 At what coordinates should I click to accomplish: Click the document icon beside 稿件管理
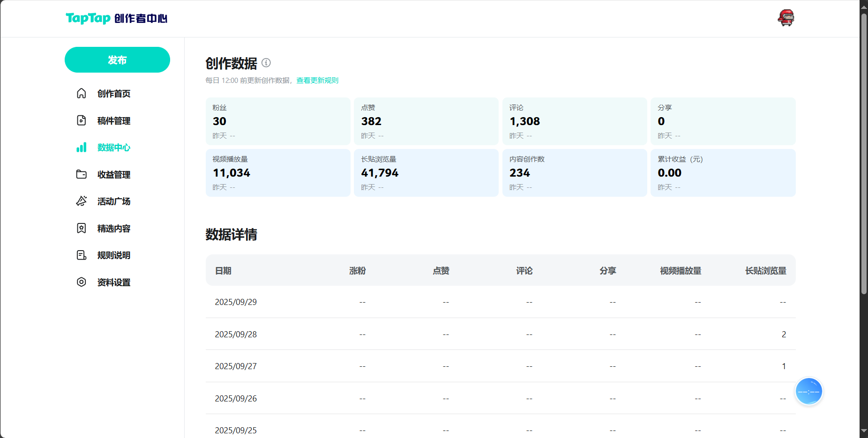(x=82, y=120)
